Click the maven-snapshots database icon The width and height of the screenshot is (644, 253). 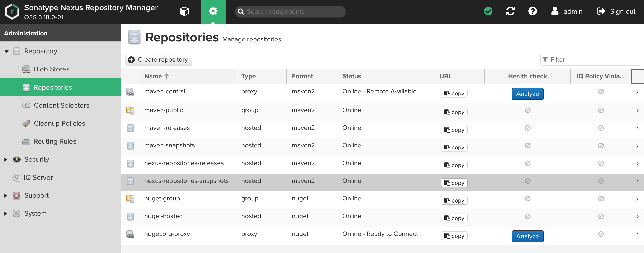pyautogui.click(x=130, y=146)
